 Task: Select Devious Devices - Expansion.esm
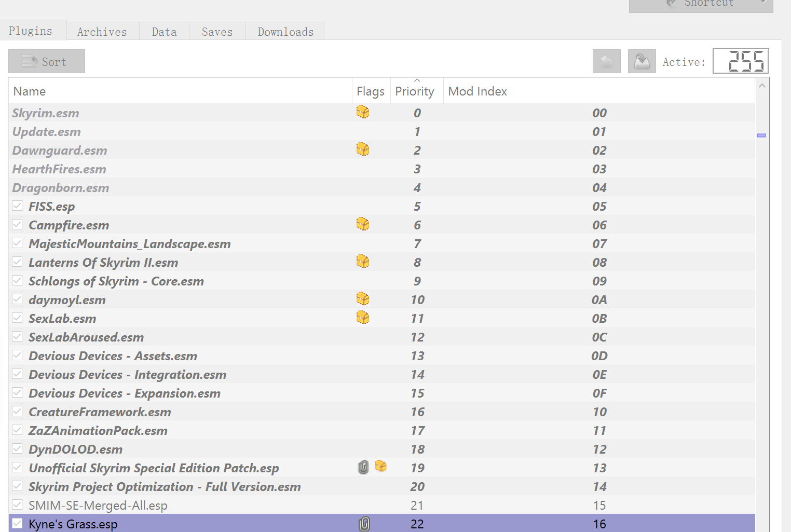click(125, 393)
